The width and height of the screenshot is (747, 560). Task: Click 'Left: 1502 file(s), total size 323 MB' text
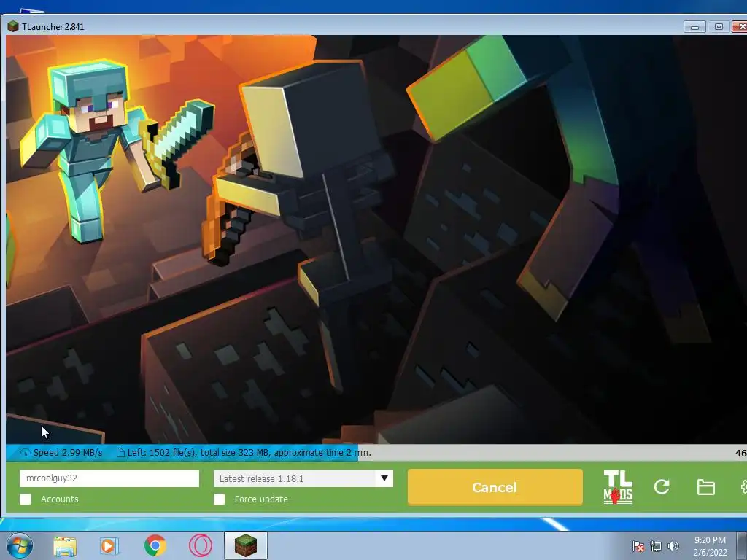coord(198,452)
